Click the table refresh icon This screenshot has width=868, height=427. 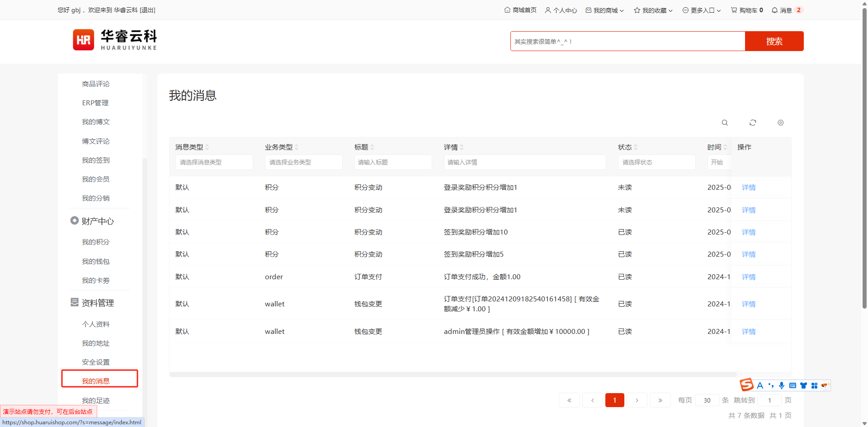753,123
